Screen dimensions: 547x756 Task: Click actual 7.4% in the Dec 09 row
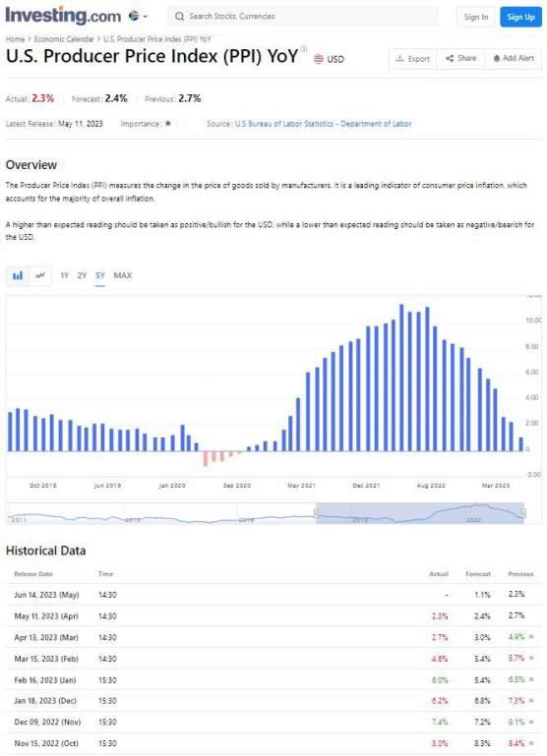pyautogui.click(x=440, y=722)
